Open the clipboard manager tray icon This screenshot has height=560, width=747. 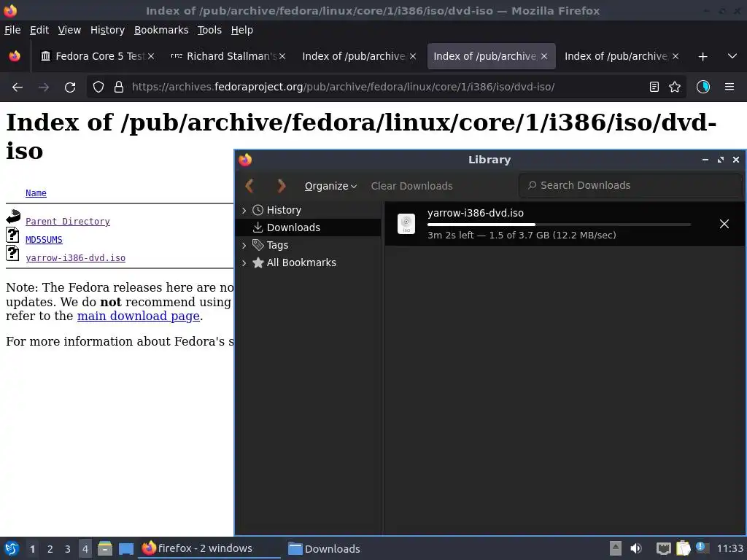click(x=683, y=548)
